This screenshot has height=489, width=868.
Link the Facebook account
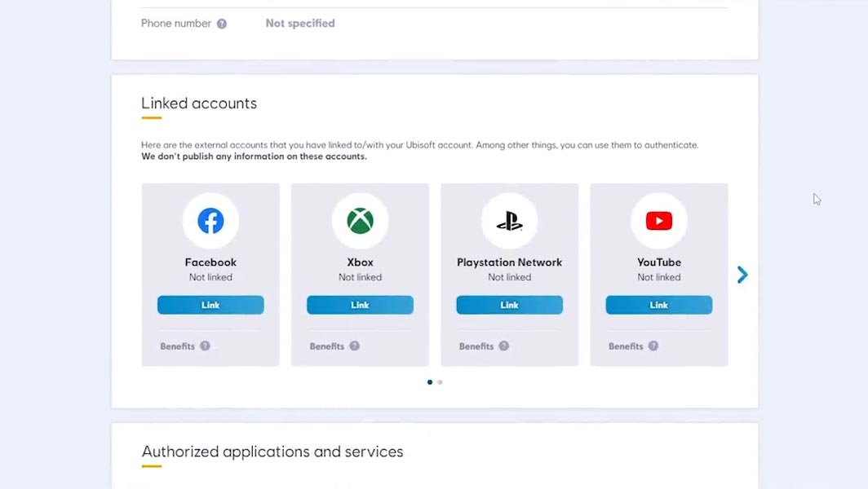pos(210,305)
